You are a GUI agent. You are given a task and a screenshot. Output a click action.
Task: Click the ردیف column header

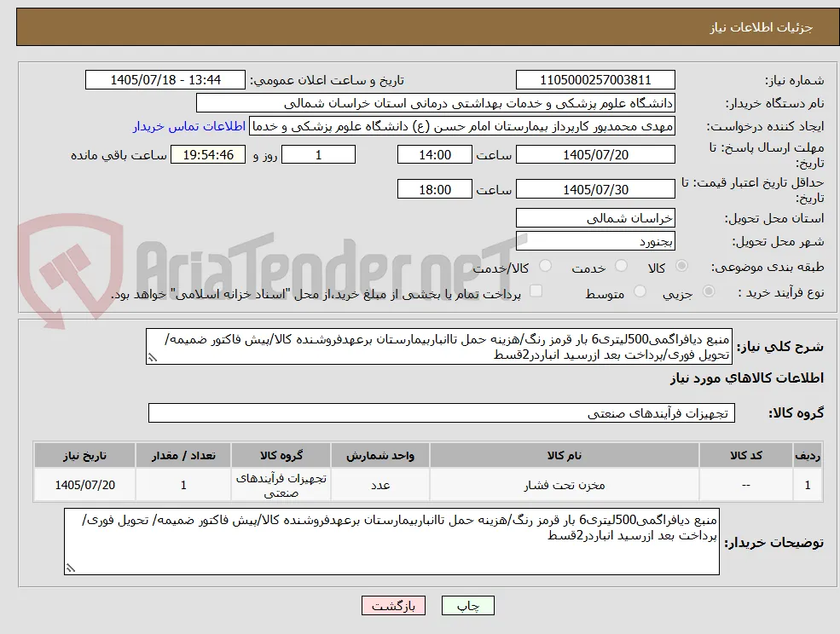pyautogui.click(x=808, y=455)
